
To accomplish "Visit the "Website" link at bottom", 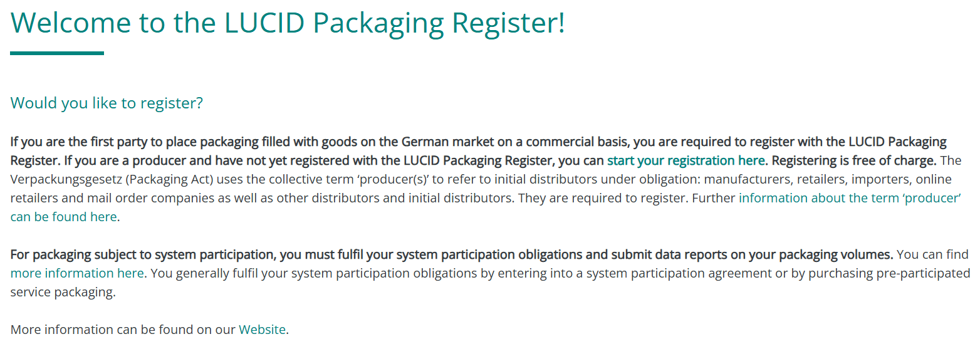I will click(x=262, y=330).
